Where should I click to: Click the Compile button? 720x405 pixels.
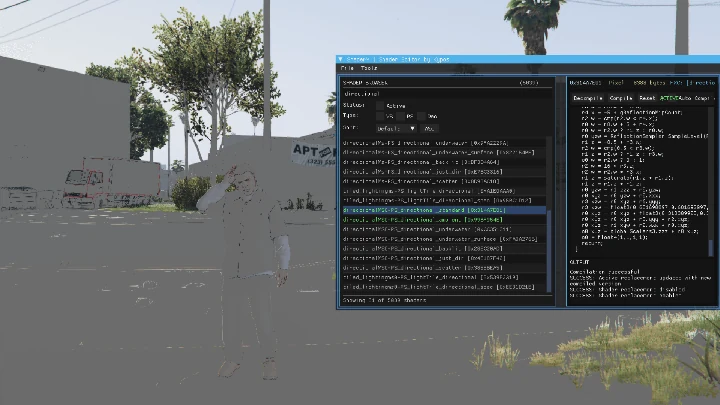point(621,98)
